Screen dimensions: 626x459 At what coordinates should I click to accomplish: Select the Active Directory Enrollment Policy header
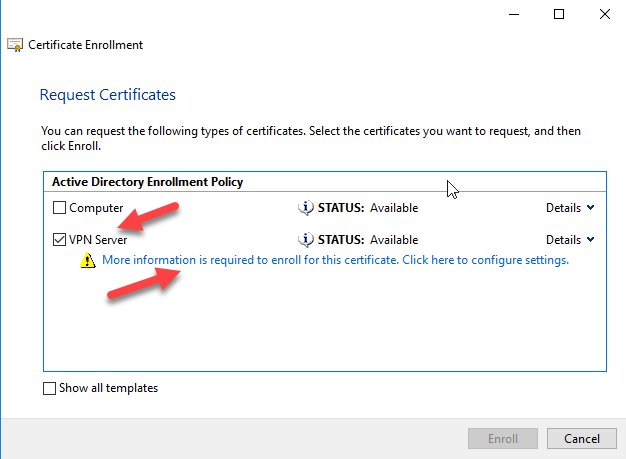coord(146,182)
